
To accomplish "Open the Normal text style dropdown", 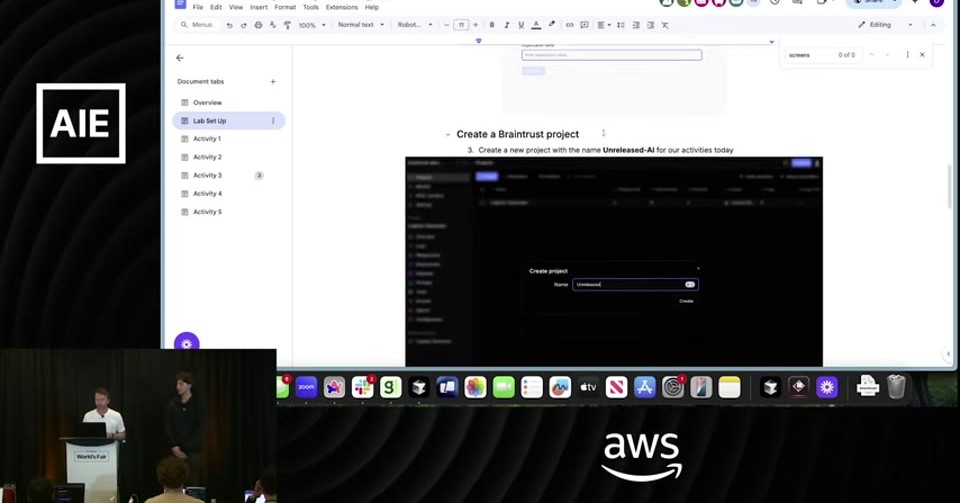I will tap(361, 25).
